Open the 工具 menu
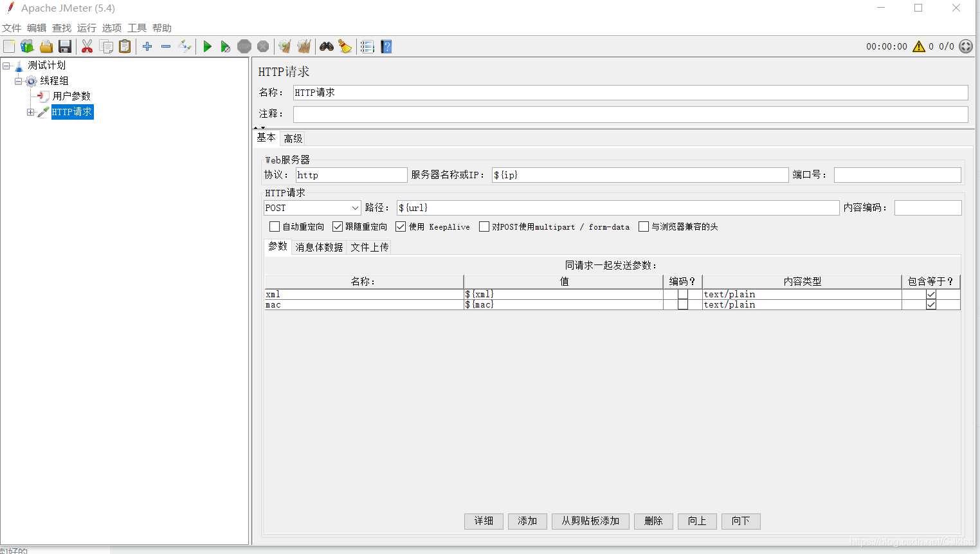Image resolution: width=980 pixels, height=554 pixels. point(137,28)
